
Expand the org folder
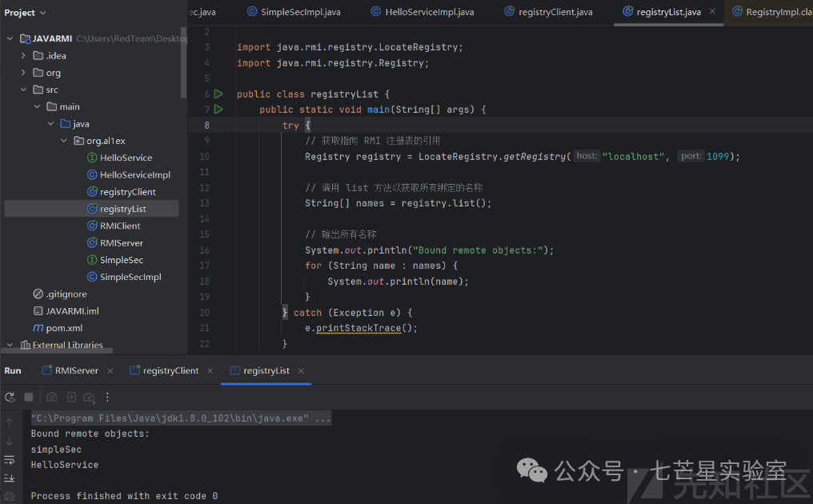pos(23,73)
